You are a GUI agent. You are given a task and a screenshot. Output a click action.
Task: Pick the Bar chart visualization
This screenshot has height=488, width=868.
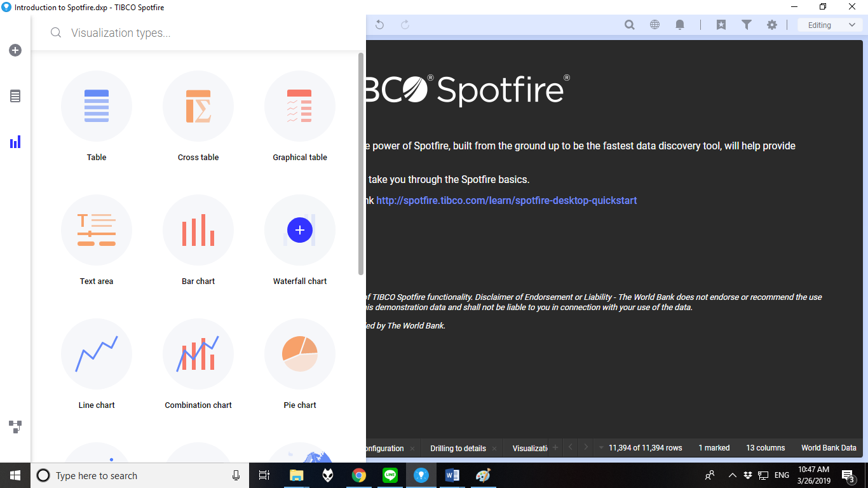click(198, 230)
